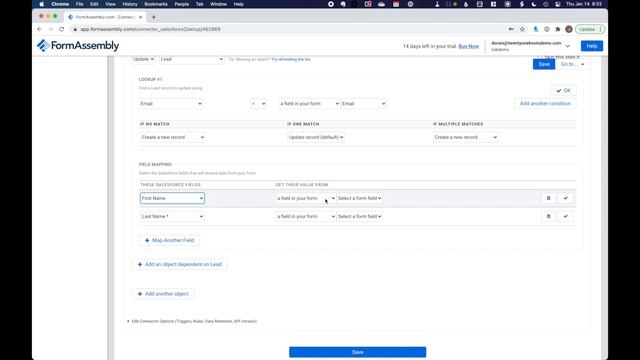Viewport: 640px width, 360px height.
Task: Open the calendar icon in menu bar
Action: [396, 4]
